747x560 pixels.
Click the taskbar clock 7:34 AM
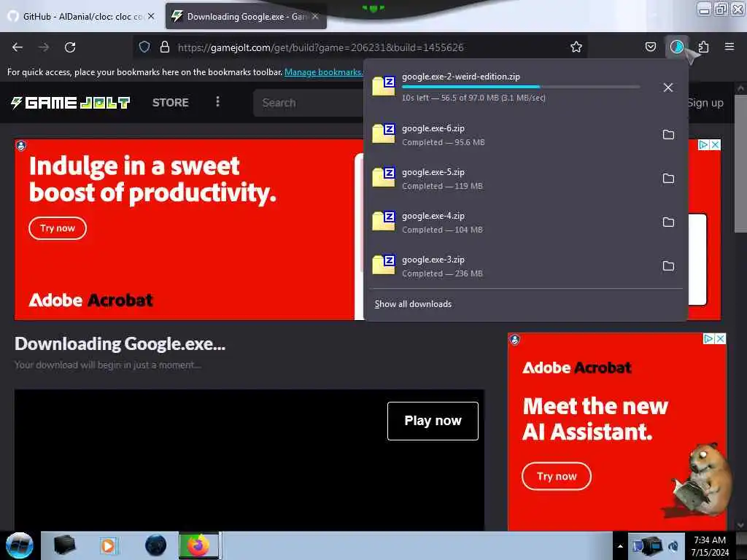click(710, 545)
